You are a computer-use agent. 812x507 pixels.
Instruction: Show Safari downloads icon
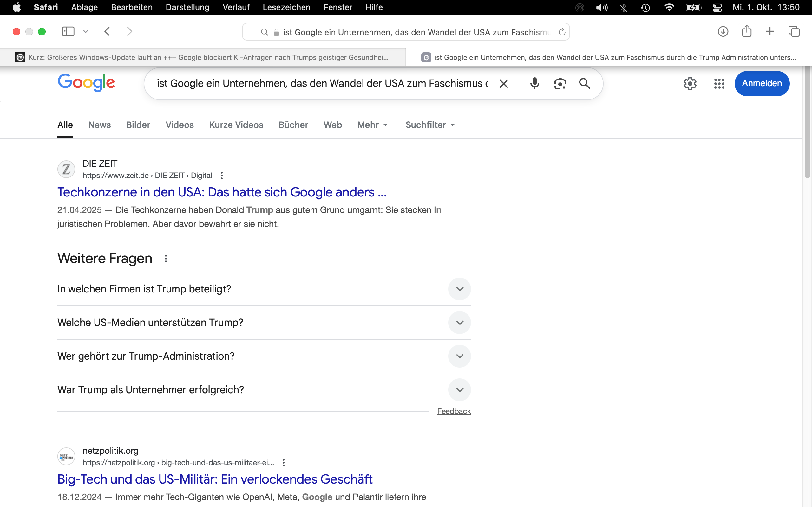723,31
